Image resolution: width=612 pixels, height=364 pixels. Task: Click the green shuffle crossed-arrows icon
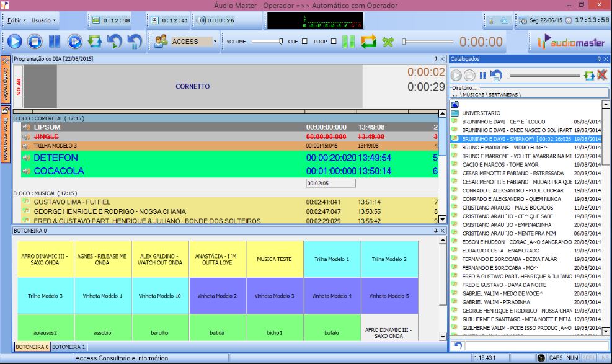[388, 42]
